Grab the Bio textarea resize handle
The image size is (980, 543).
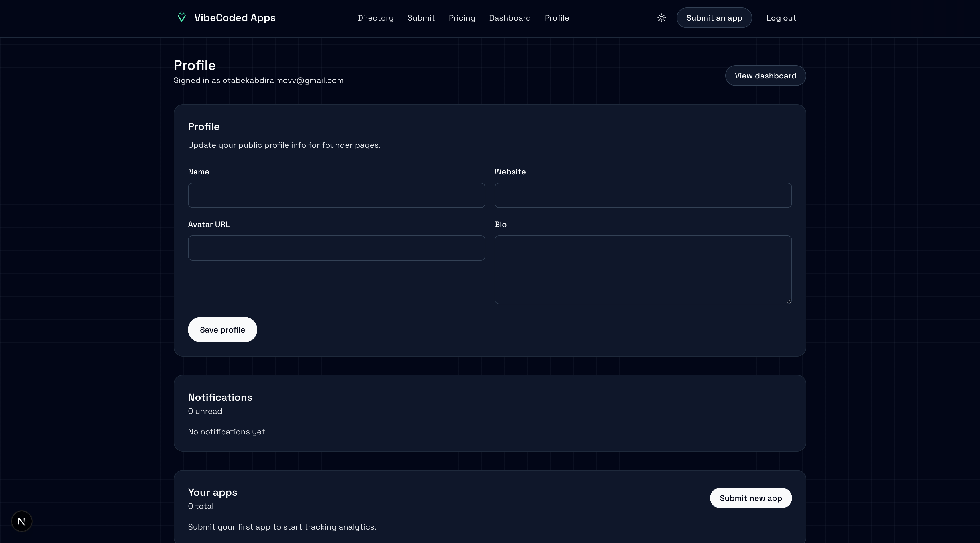tap(788, 300)
